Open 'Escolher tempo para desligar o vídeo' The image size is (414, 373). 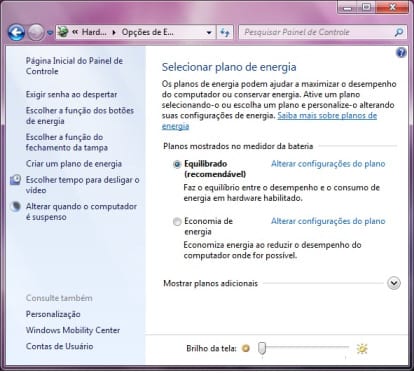pos(83,185)
